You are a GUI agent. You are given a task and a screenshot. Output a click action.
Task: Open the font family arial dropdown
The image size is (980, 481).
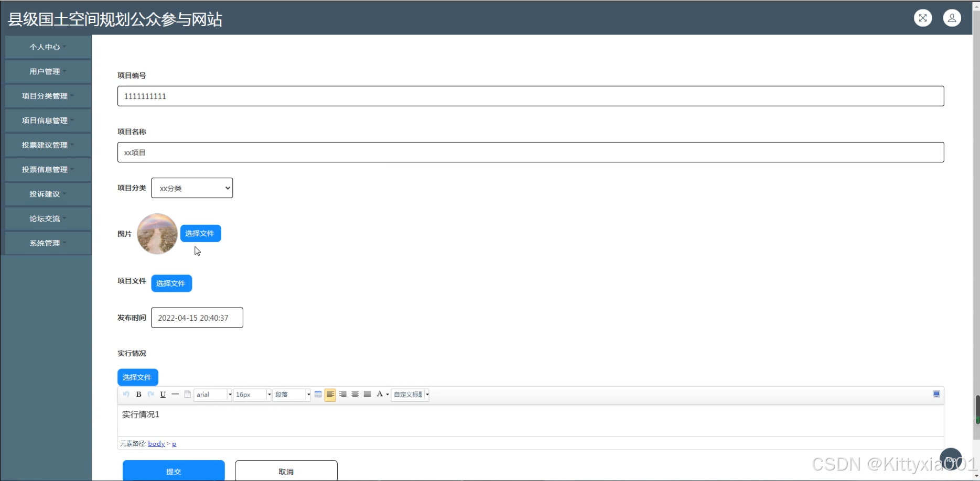click(x=213, y=395)
